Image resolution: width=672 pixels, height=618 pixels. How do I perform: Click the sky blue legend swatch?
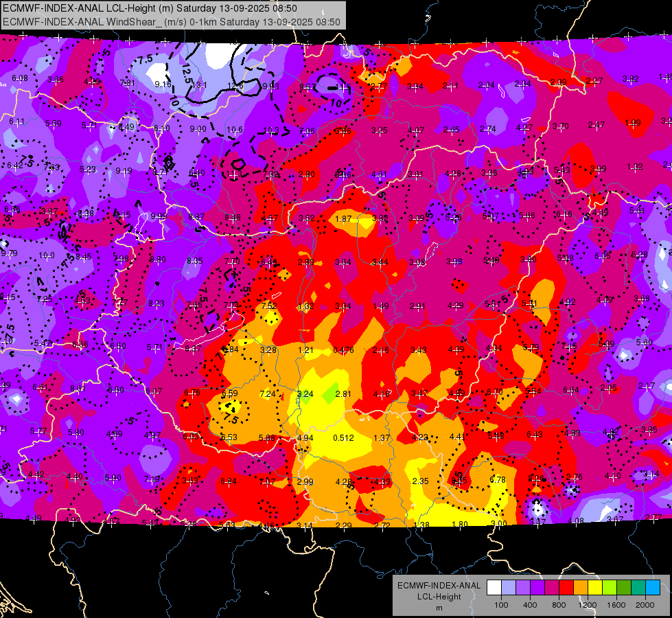point(653,588)
